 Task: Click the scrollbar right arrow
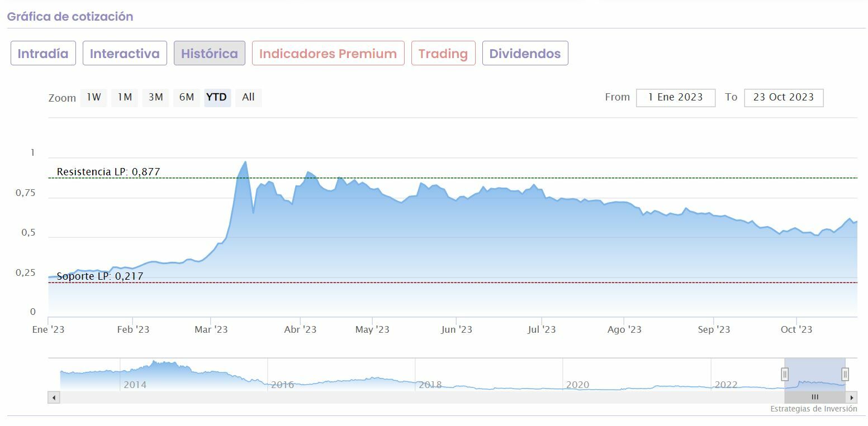tap(851, 398)
